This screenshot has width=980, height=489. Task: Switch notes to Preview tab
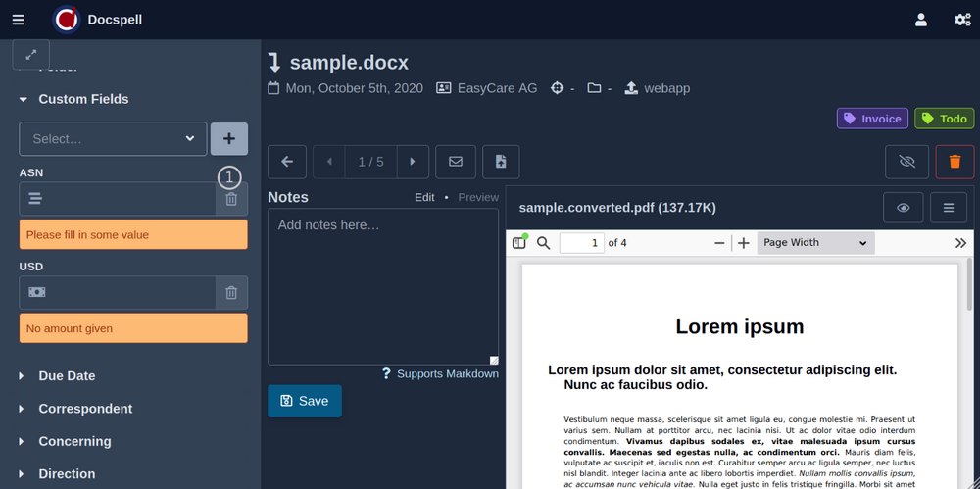pyautogui.click(x=478, y=197)
